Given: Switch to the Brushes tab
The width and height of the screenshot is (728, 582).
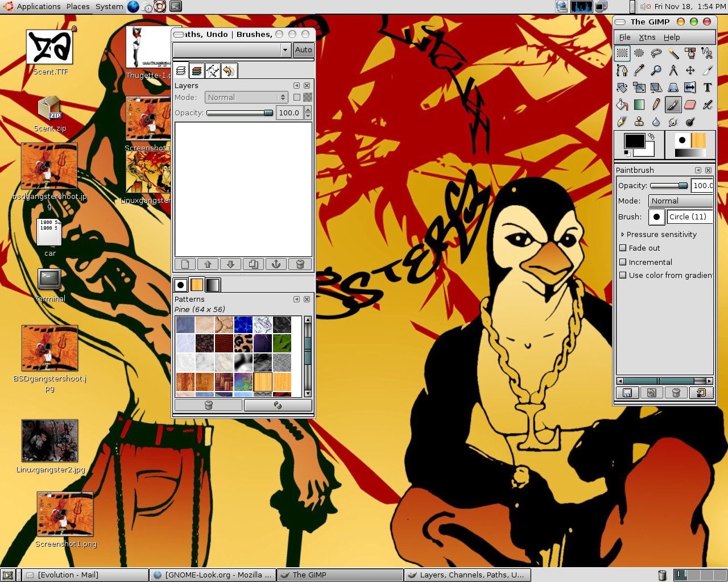Looking at the screenshot, I should click(181, 285).
